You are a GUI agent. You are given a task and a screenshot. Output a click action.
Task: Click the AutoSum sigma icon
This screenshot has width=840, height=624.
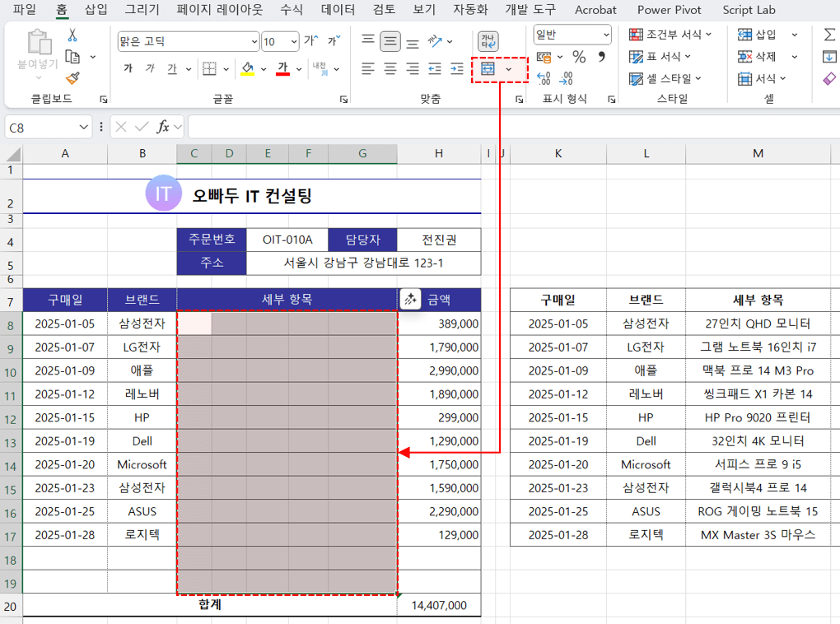[x=829, y=35]
